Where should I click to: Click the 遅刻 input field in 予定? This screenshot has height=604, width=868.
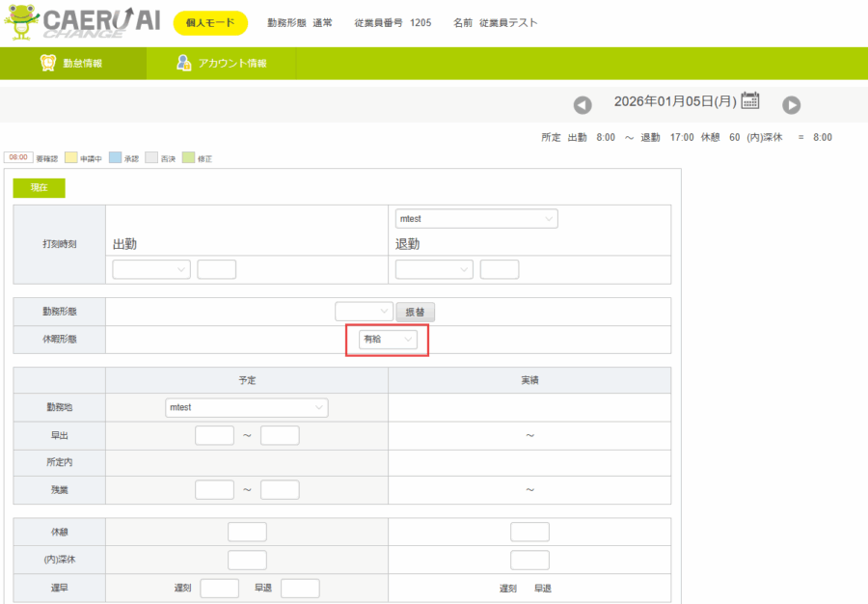[219, 588]
